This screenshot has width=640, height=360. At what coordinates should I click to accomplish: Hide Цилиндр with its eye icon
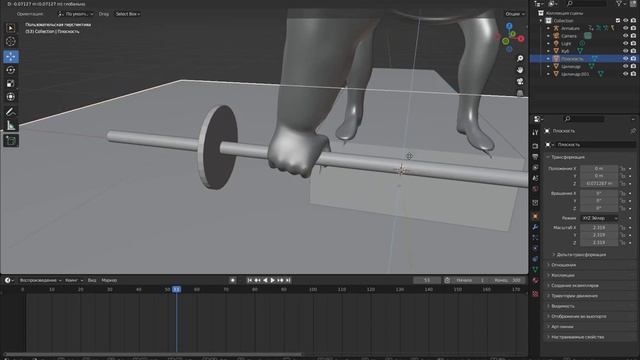click(x=625, y=66)
